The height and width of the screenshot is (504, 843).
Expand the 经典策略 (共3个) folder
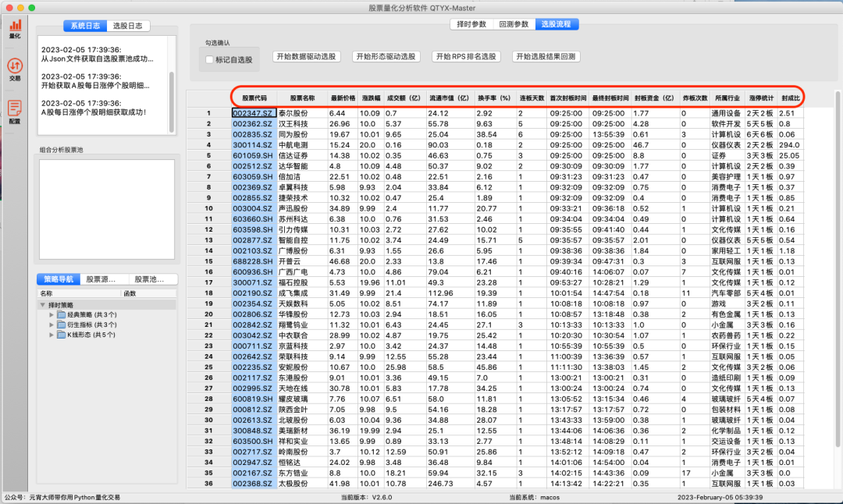pyautogui.click(x=52, y=315)
